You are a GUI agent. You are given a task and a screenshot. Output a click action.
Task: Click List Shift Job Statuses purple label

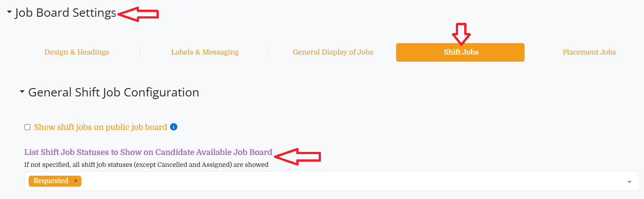(148, 152)
